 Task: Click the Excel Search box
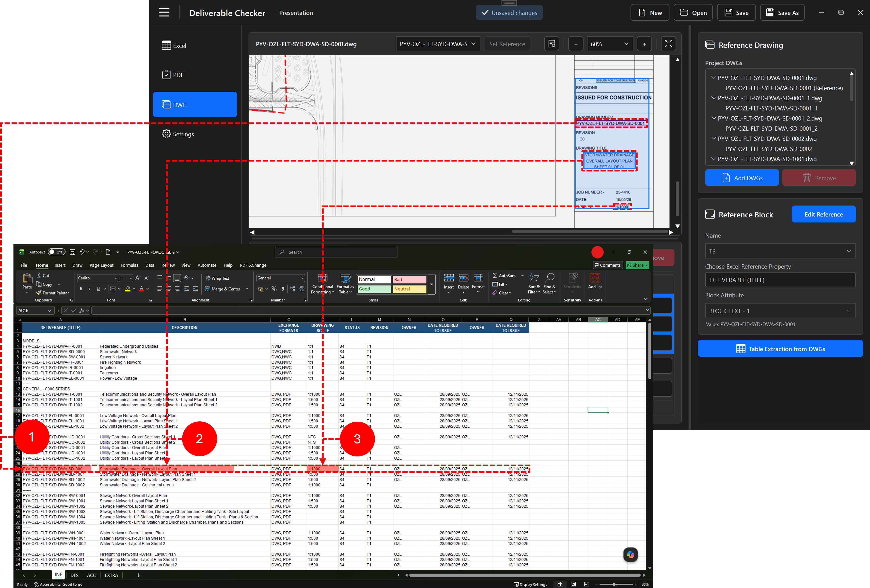(x=336, y=252)
